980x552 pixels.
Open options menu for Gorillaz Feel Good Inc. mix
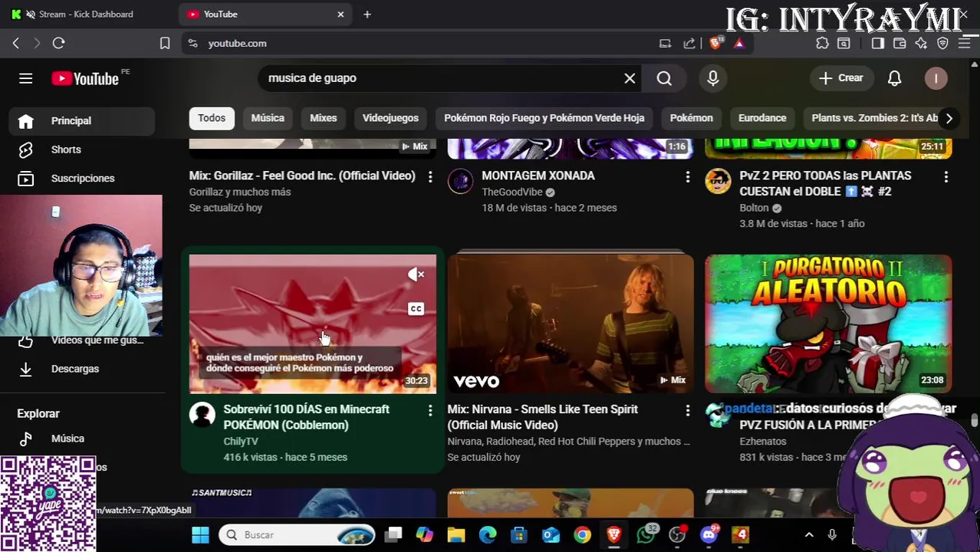pyautogui.click(x=430, y=177)
